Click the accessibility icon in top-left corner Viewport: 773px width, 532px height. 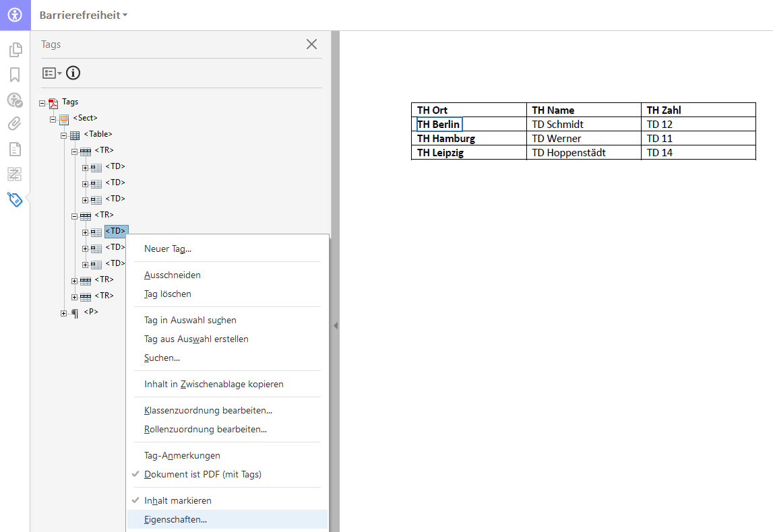coord(15,15)
